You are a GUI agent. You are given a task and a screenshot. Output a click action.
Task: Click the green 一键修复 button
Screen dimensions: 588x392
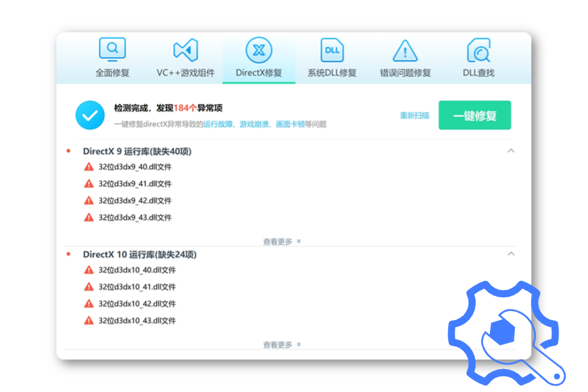coord(475,115)
